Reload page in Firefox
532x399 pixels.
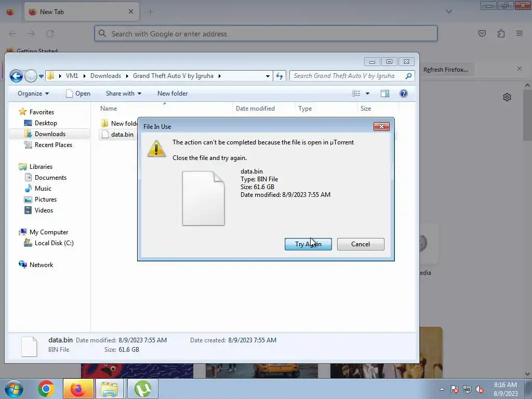[50, 34]
